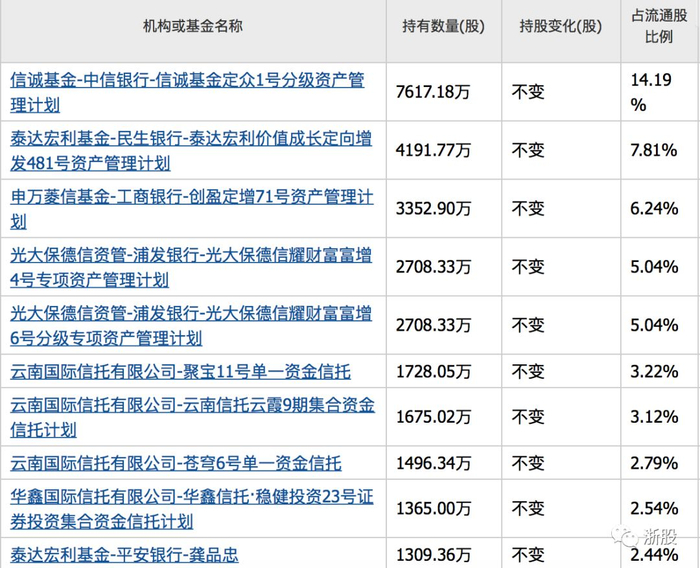Open 申万菱信基金 创盈定增71号 link
The image size is (700, 568).
coord(192,209)
